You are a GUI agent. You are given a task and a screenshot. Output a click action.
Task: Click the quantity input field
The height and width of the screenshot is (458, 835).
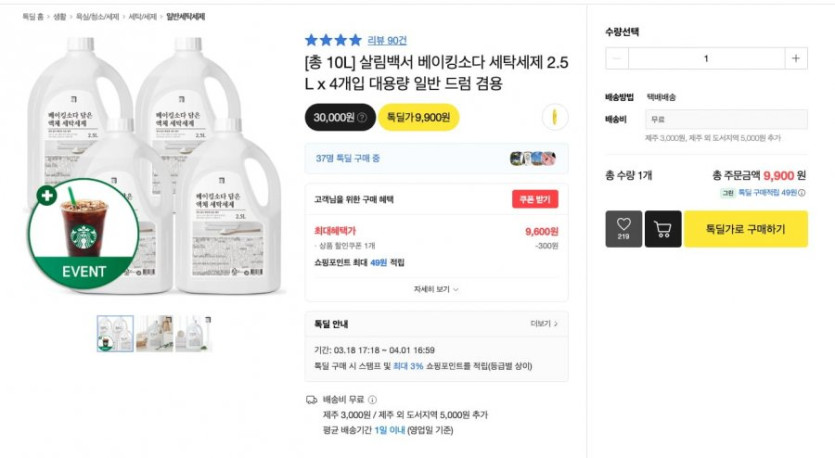(706, 58)
